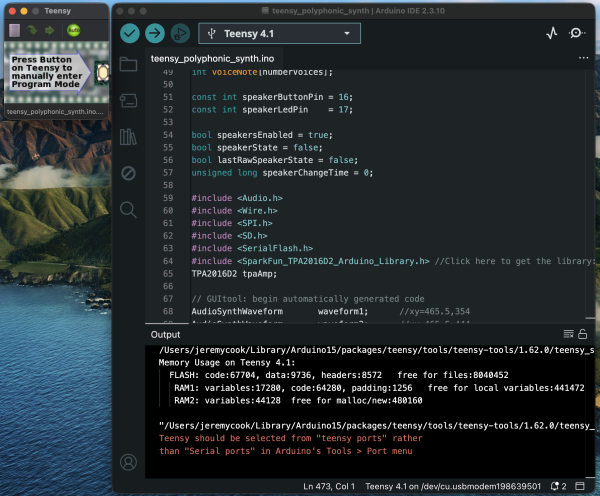The image size is (600, 496).
Task: Click the line #include <SerialFlash.h>
Action: click(x=252, y=248)
